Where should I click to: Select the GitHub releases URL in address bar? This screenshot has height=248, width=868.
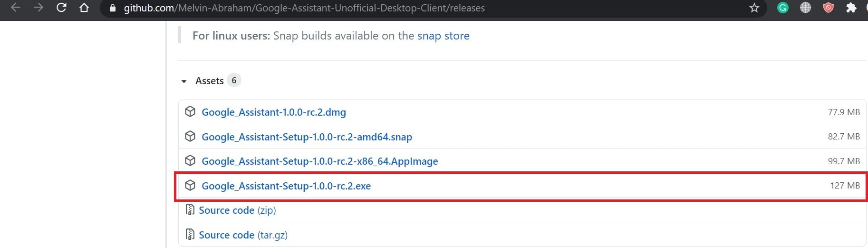coord(304,8)
